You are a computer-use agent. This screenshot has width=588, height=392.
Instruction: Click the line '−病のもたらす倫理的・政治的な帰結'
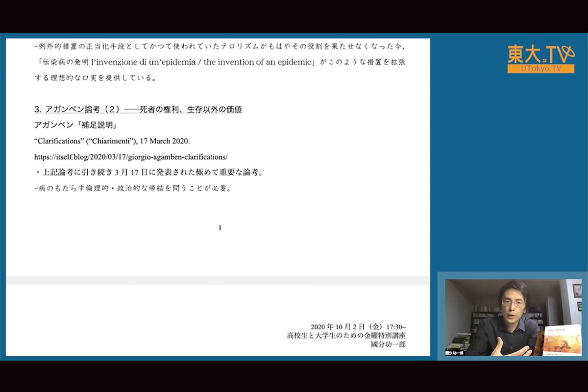[x=132, y=188]
